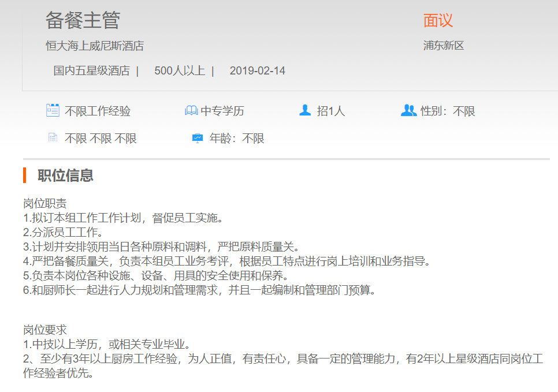558x392 pixels.
Task: Click the 2019-02-14 posting date
Action: point(257,71)
